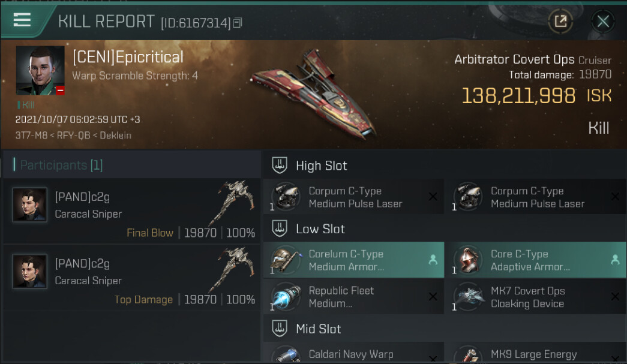Click Epicritical's pilot portrait
Viewport: 627px width, 364px height.
40,71
